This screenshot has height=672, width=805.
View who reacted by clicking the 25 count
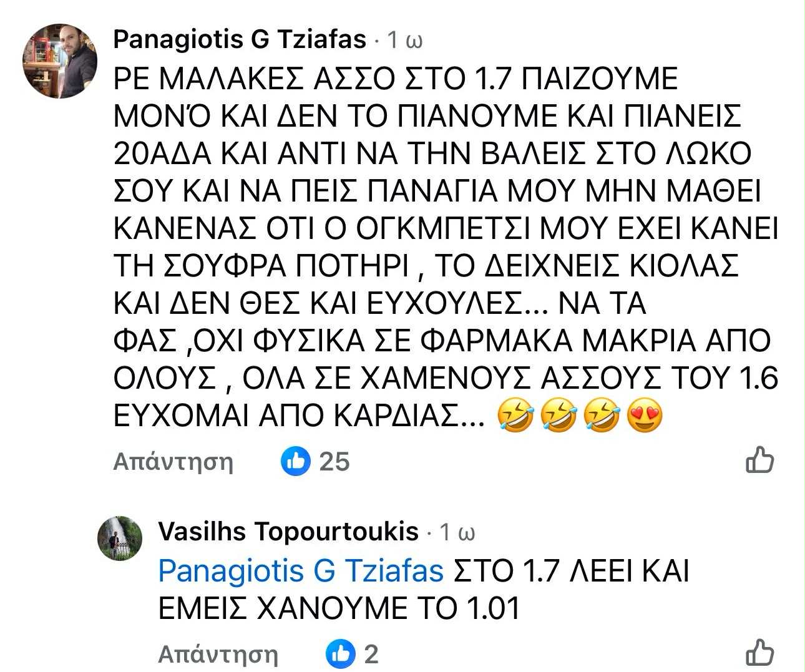[x=334, y=462]
